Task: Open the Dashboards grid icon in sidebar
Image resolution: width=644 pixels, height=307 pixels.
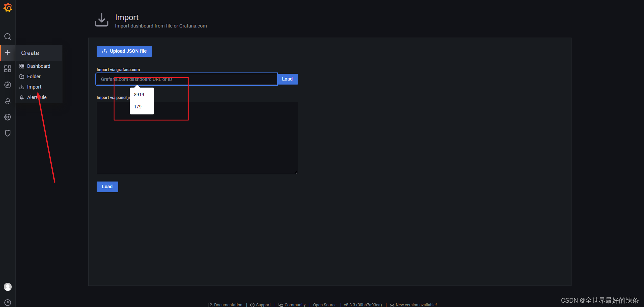Action: (8, 69)
